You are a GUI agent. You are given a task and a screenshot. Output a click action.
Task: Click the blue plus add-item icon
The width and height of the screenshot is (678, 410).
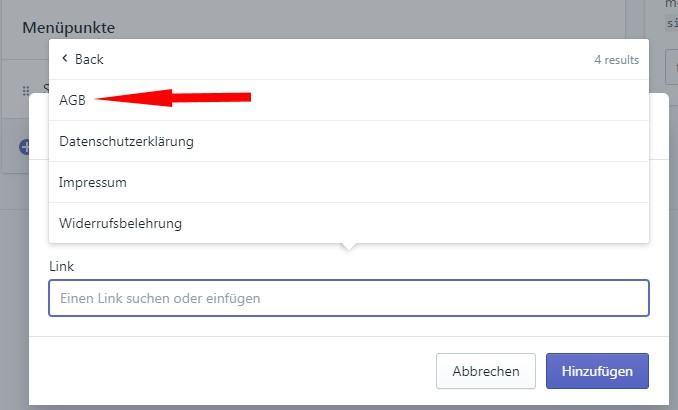coord(24,147)
